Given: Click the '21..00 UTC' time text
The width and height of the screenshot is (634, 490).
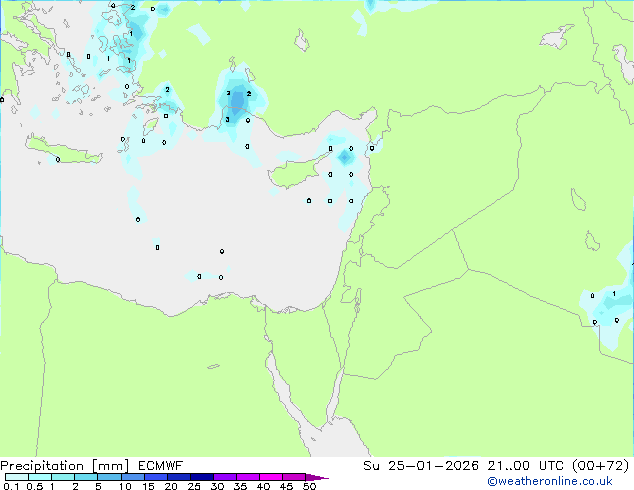Looking at the screenshot, I should 526,466.
